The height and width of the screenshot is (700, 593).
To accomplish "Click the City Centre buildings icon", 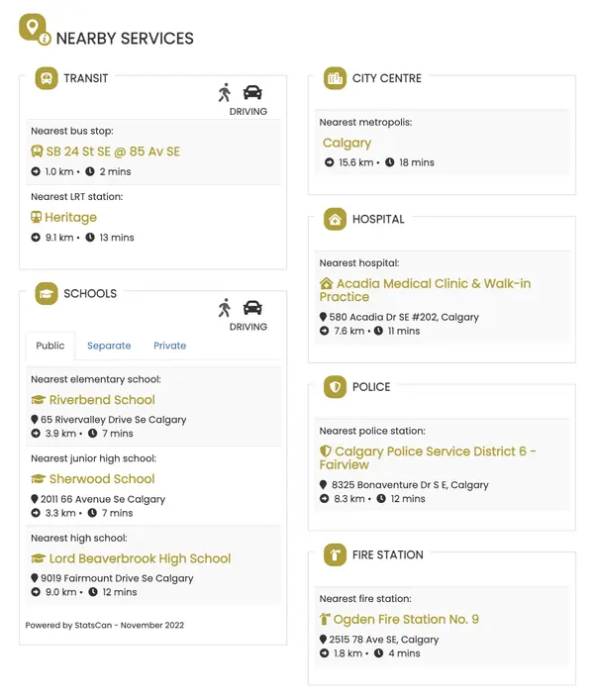I will [x=335, y=78].
